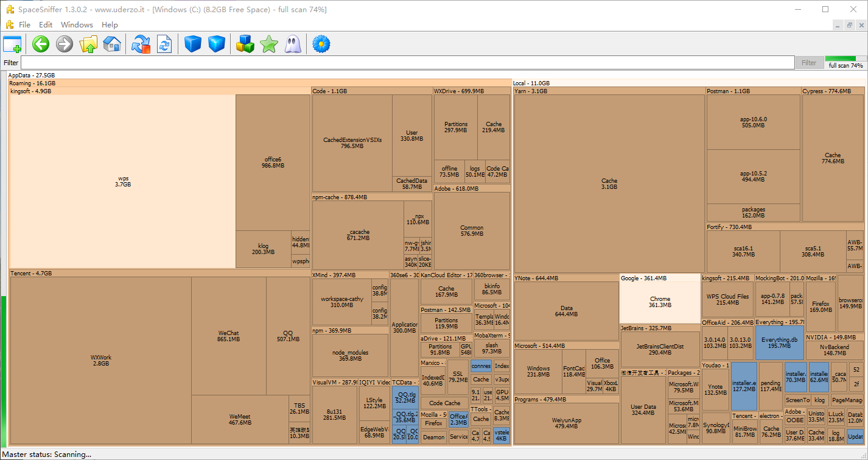Select the blue Everything.db 195.7MB file

point(779,342)
